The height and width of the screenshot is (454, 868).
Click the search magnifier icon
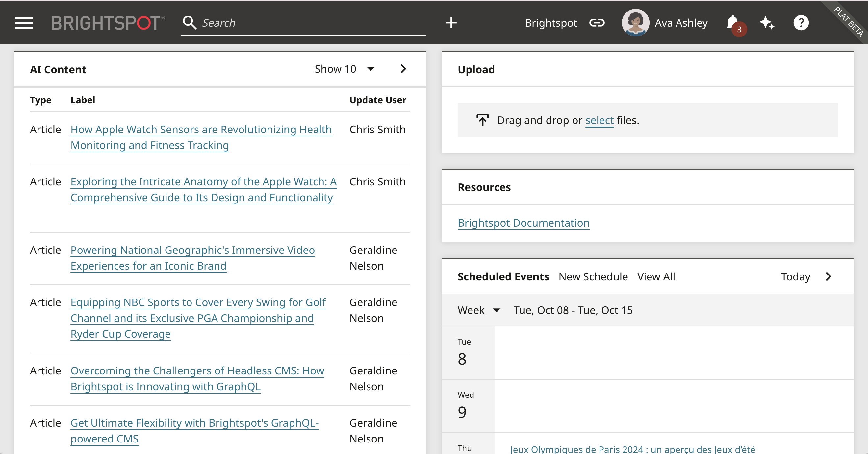pyautogui.click(x=190, y=23)
